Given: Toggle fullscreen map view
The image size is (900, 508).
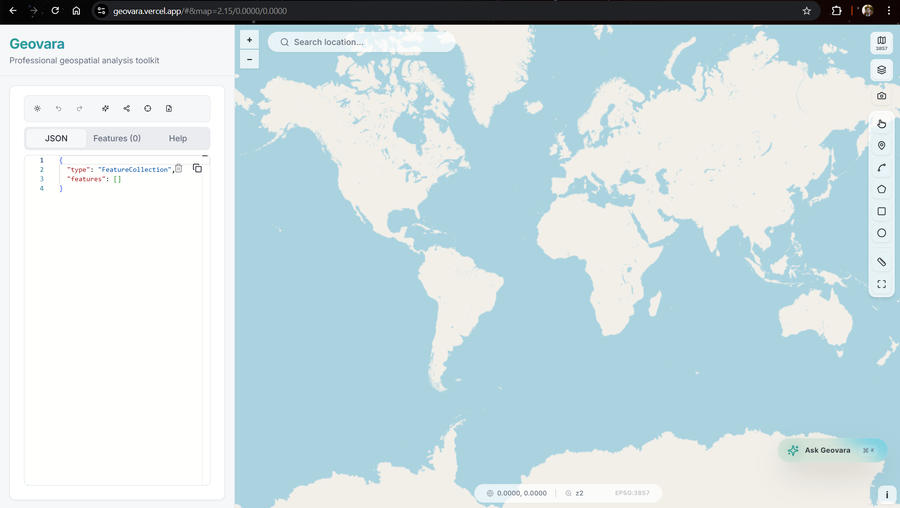Looking at the screenshot, I should point(882,284).
